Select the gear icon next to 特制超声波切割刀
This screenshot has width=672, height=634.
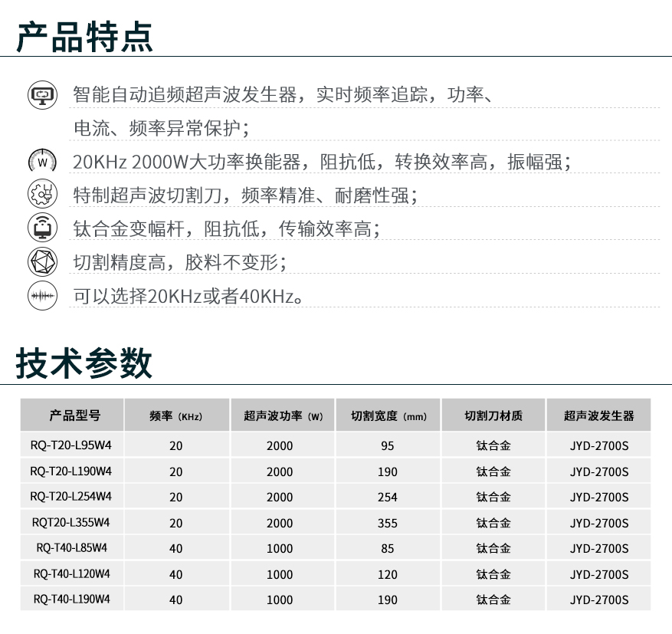pyautogui.click(x=42, y=195)
